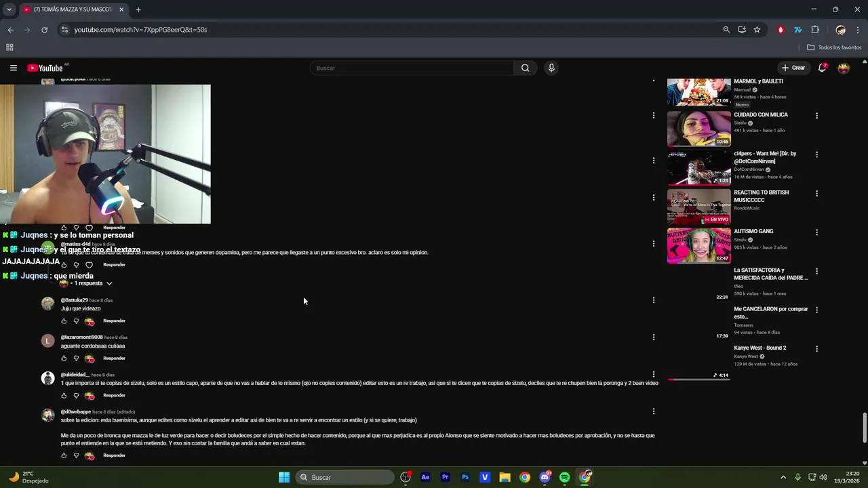Focus the YouTube Buscar search field
This screenshot has height=488, width=868.
click(x=412, y=68)
